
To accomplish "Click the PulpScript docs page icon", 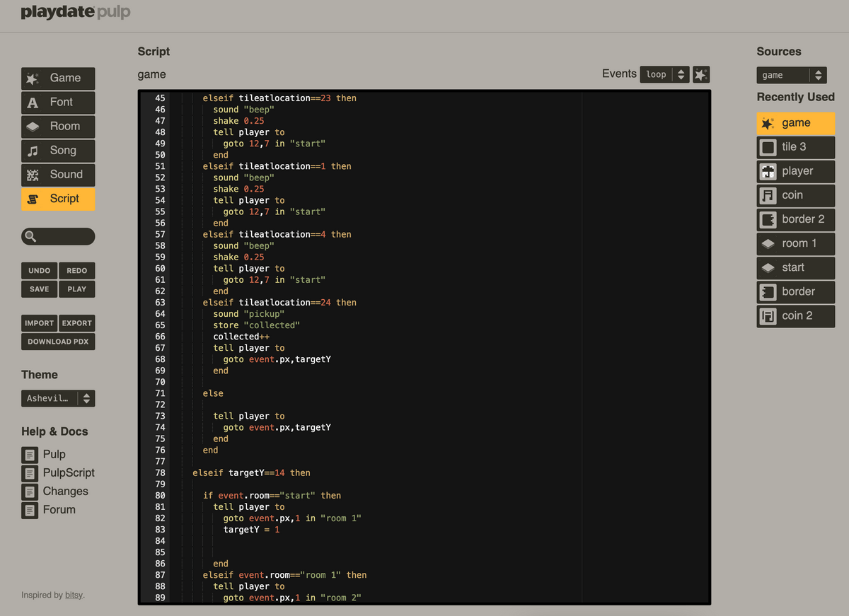I will (x=30, y=473).
